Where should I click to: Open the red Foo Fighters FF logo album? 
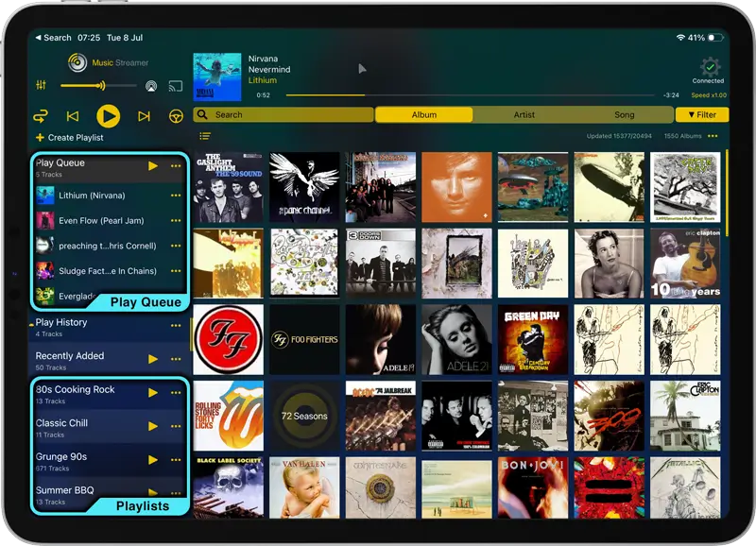coord(229,339)
